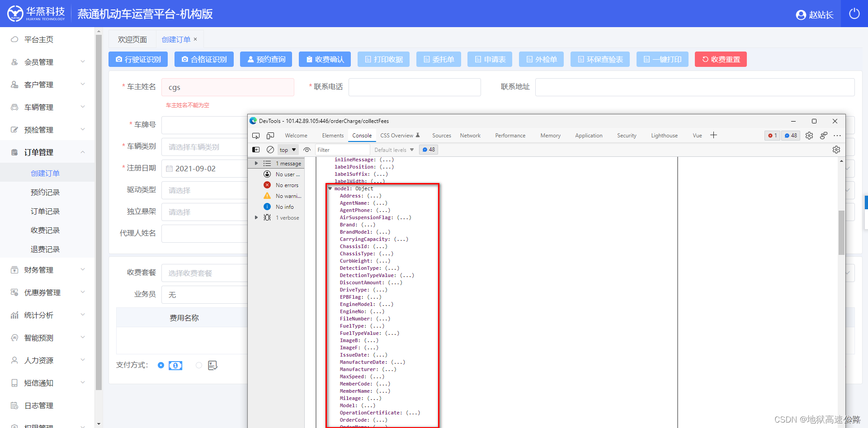Viewport: 868px width, 428px height.
Task: Open 日志管理 menu
Action: pyautogui.click(x=47, y=405)
